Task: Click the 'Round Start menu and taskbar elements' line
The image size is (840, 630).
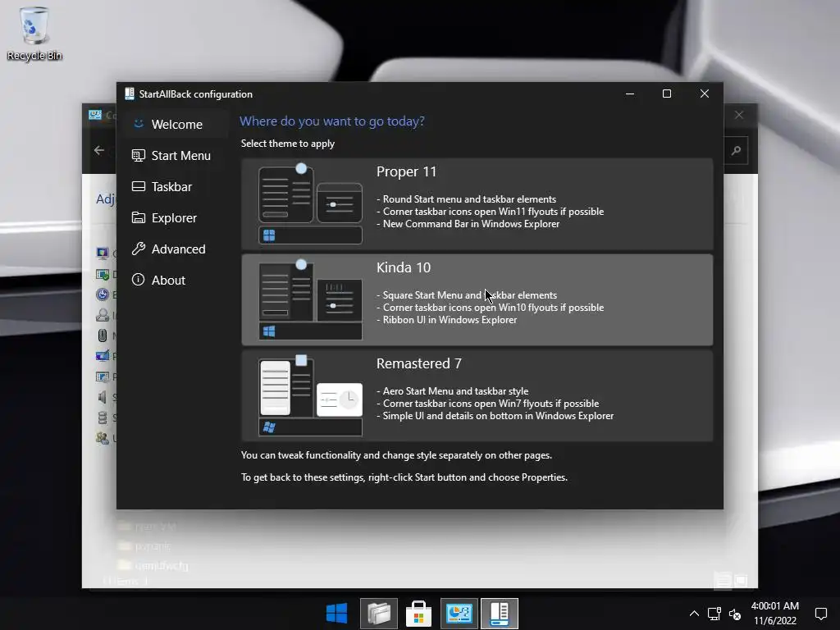Action: (466, 199)
